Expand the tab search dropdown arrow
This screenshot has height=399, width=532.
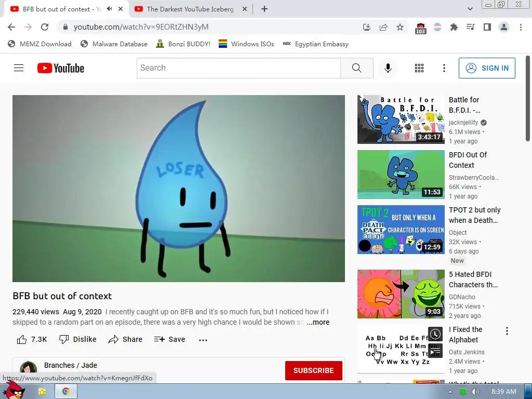point(470,9)
